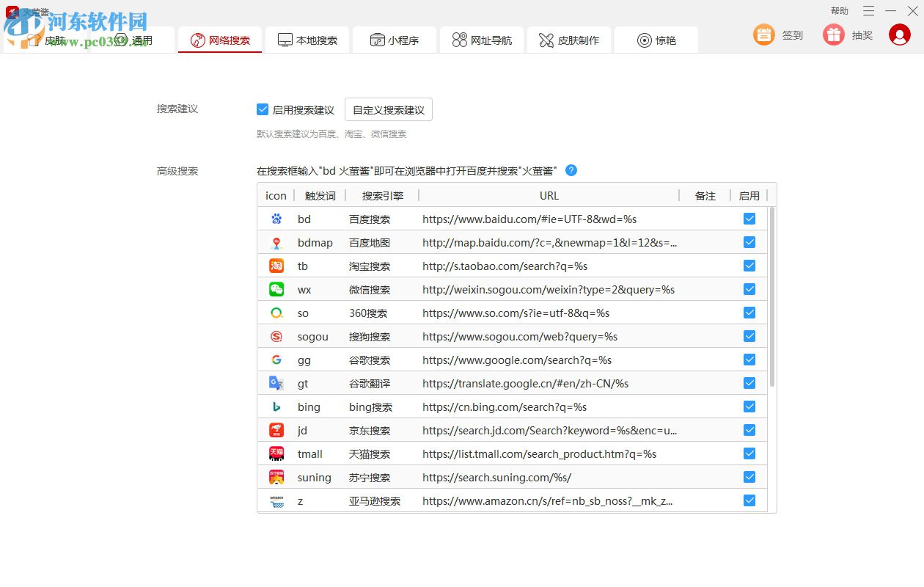Open the hamburger menu near 帮助
The image size is (924, 587).
869,11
